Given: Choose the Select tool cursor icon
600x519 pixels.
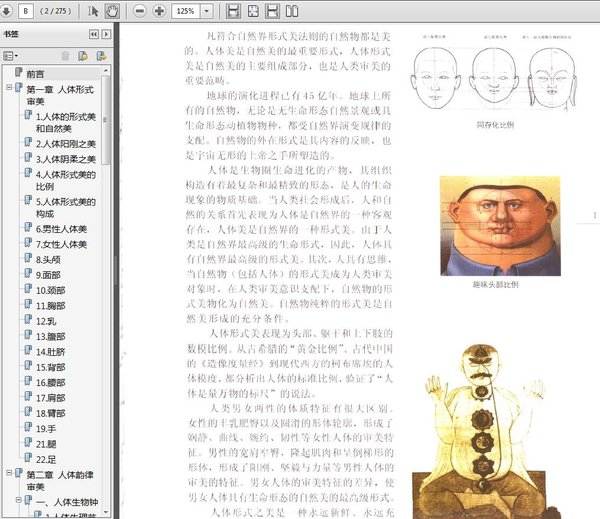Looking at the screenshot, I should 93,11.
